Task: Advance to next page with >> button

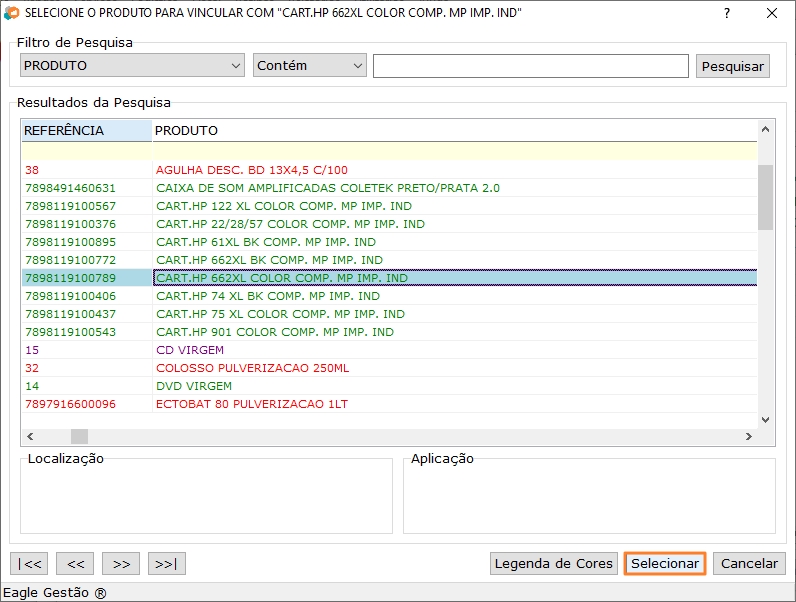Action: click(121, 564)
